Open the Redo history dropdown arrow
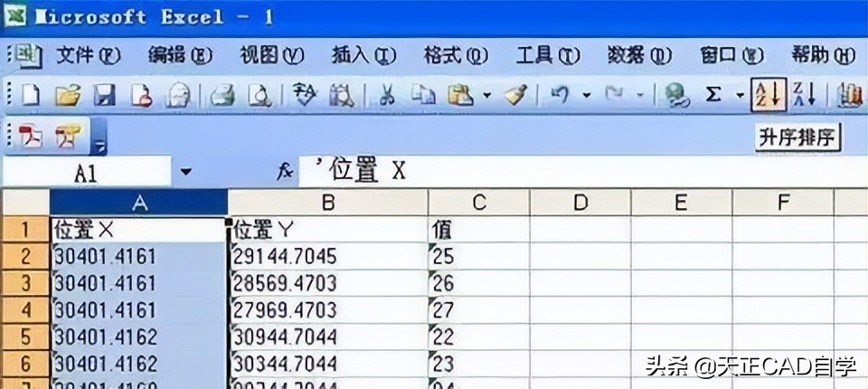Screen dimensions: 868x389 [x=640, y=96]
